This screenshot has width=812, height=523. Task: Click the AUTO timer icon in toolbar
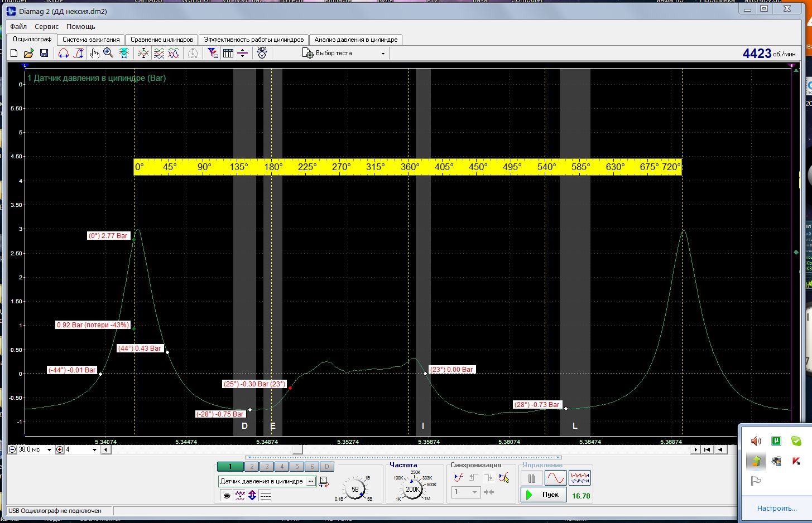262,53
